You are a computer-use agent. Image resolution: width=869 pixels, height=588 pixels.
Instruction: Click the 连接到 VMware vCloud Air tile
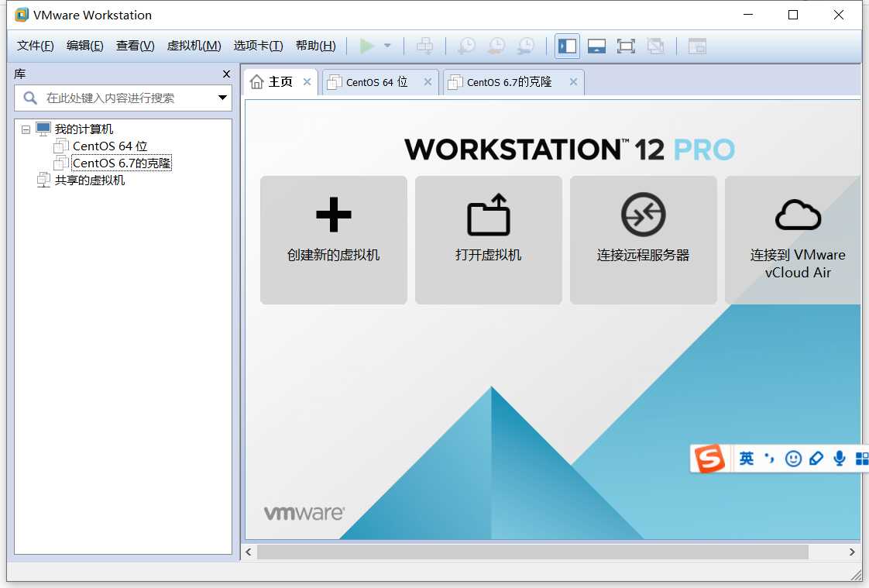click(793, 240)
